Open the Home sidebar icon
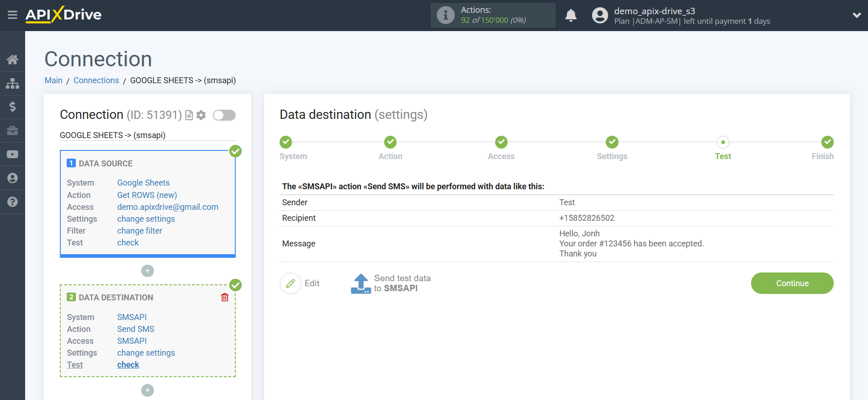The height and width of the screenshot is (400, 868). [x=12, y=59]
